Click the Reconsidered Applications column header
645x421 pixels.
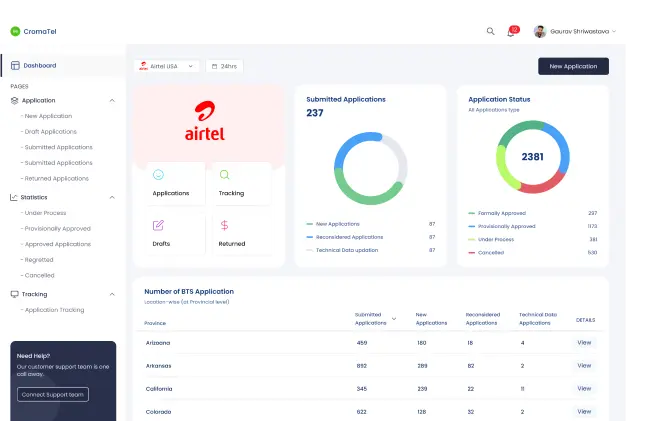[483, 319]
